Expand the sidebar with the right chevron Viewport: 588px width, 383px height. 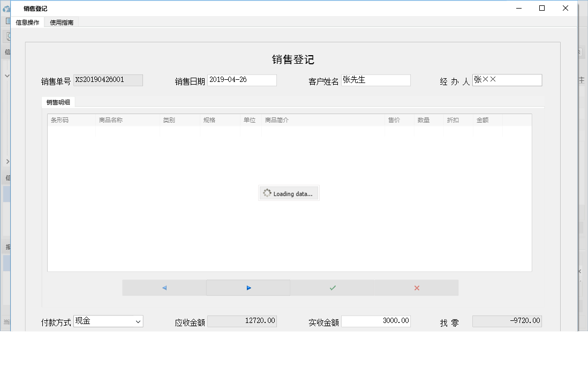click(x=7, y=161)
